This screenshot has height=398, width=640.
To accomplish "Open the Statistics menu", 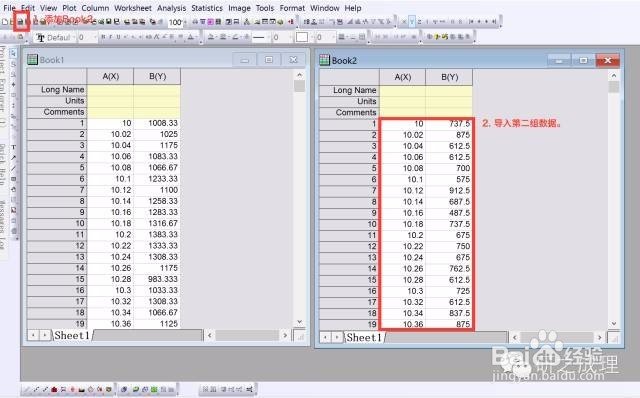I will pos(207,8).
